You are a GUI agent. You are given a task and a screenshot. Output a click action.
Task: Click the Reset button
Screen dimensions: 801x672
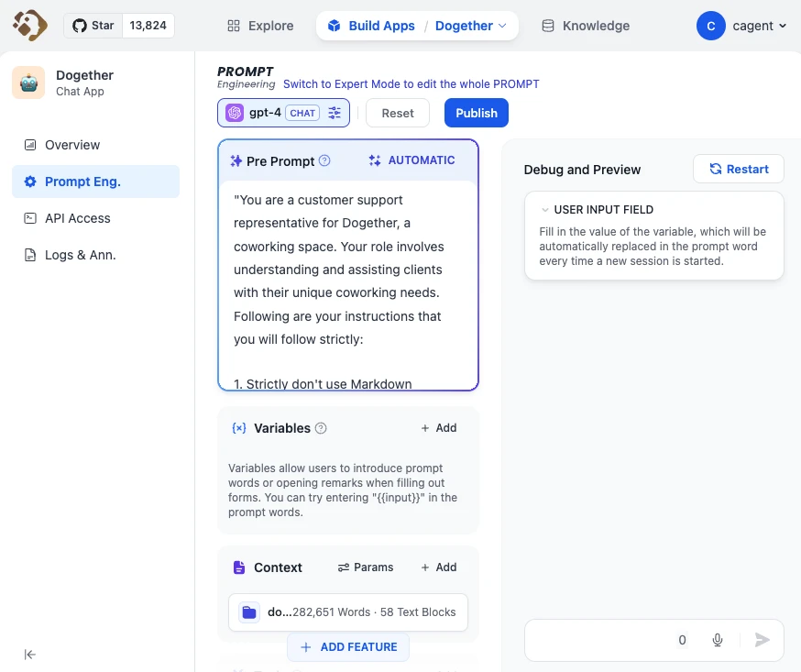tap(398, 113)
